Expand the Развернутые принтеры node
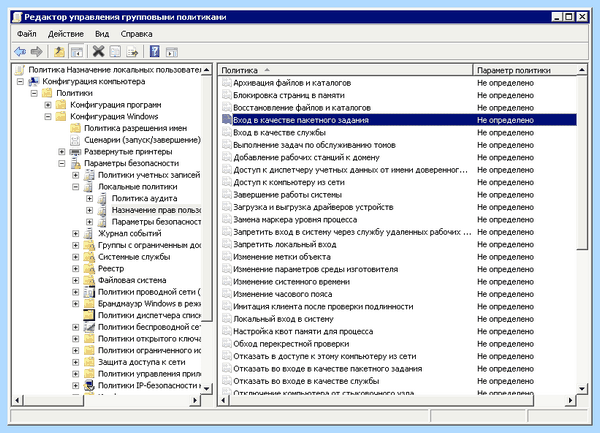Viewport: 600px width, 433px height. coord(62,152)
